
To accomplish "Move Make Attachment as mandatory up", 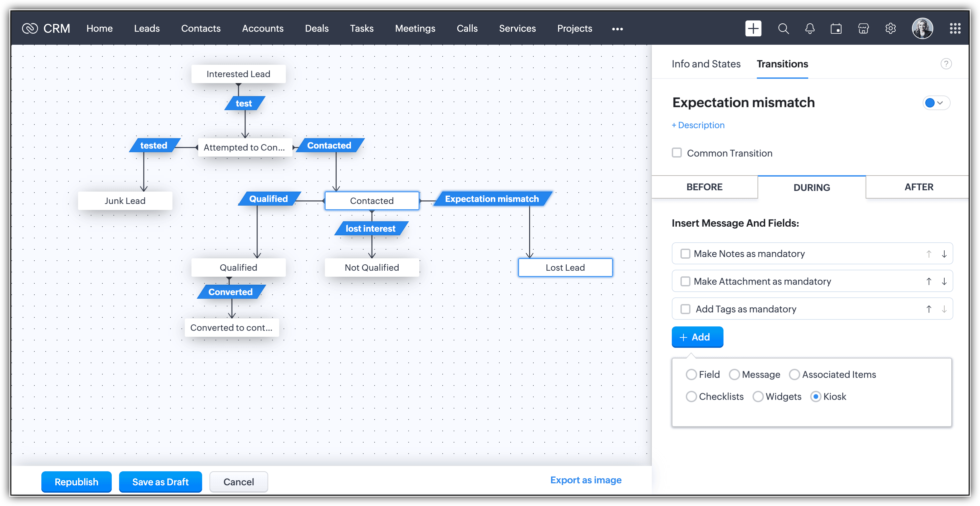I will (x=929, y=281).
